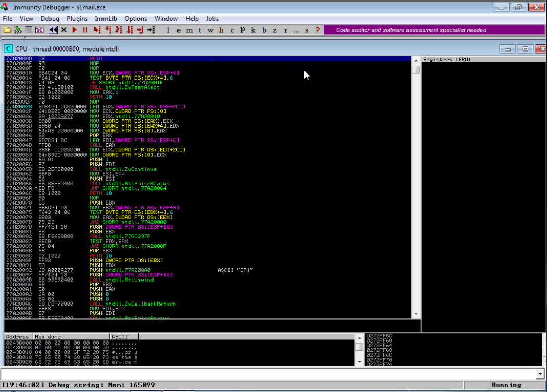This screenshot has width=547, height=392.
Task: Open help with red question mark
Action: [317, 30]
